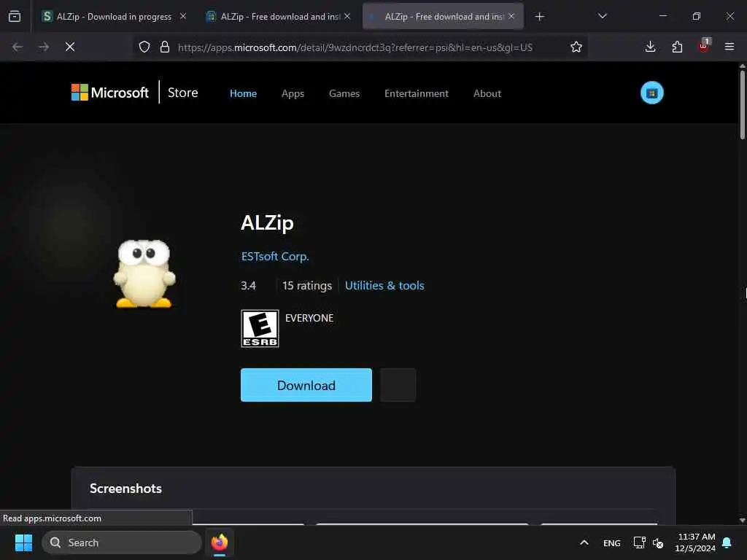Click the 15 ratings text

(307, 285)
